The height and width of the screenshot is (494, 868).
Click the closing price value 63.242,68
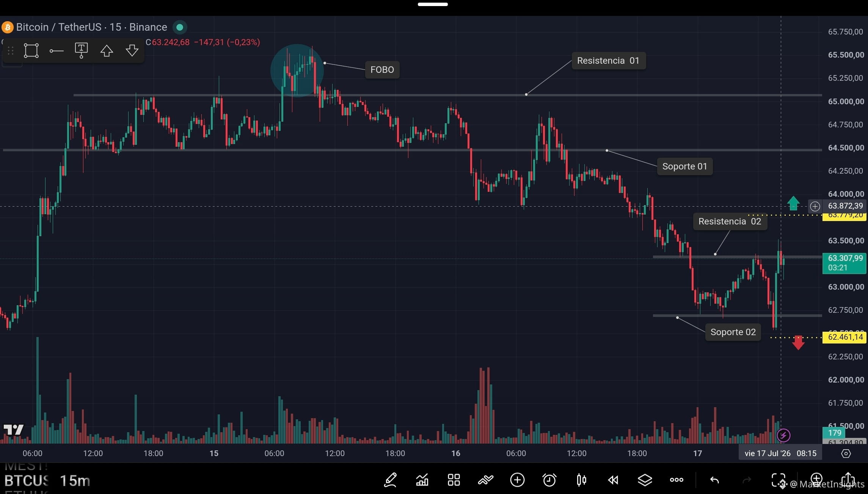[171, 42]
